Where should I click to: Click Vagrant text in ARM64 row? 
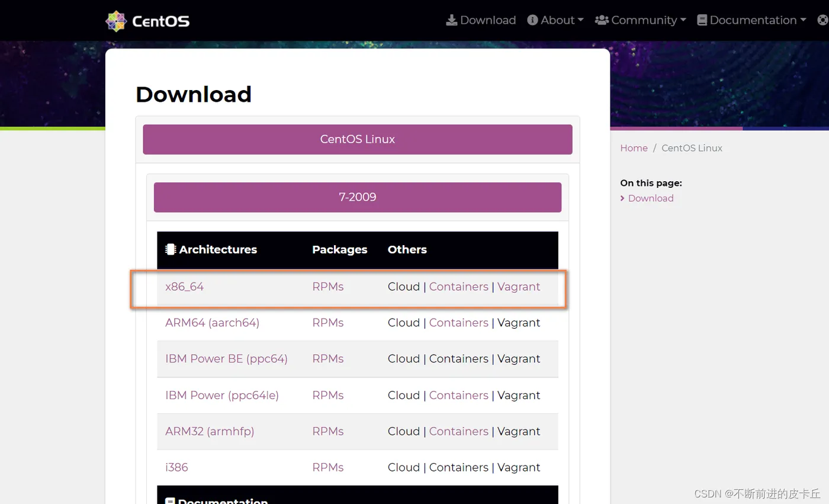point(519,323)
